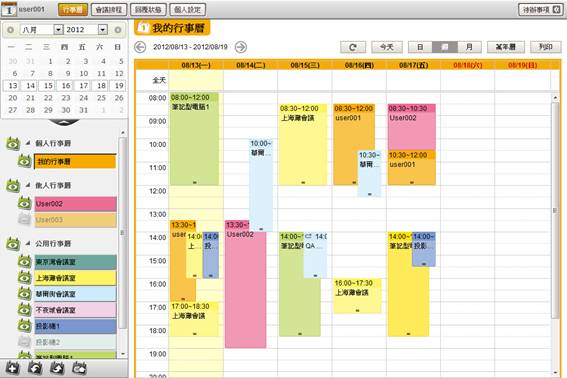Collapse the 公用行事曆 group
Viewport: 567px width, 378px height.
pyautogui.click(x=28, y=243)
